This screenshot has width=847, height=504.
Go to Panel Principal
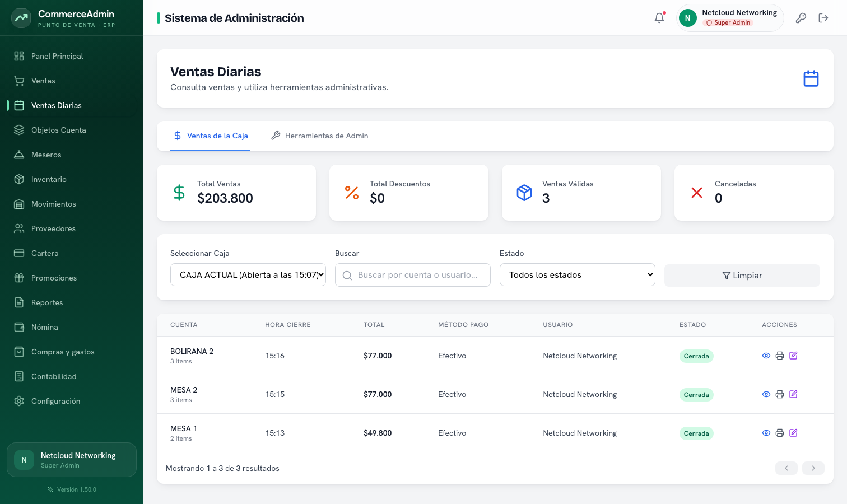(x=72, y=56)
